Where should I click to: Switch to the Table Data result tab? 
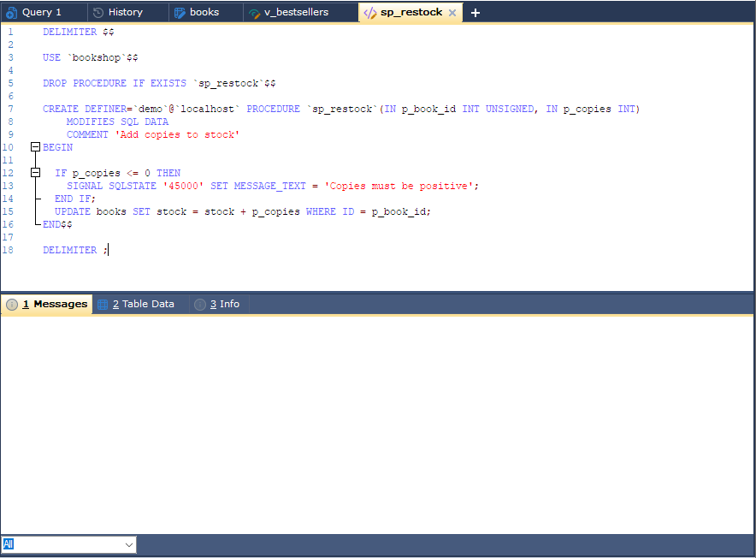(x=140, y=304)
